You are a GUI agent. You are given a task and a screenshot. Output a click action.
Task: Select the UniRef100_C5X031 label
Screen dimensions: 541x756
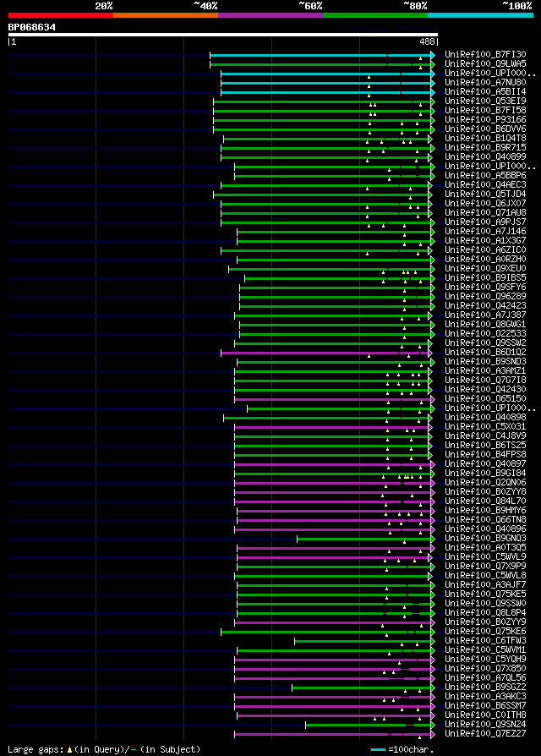click(x=485, y=427)
